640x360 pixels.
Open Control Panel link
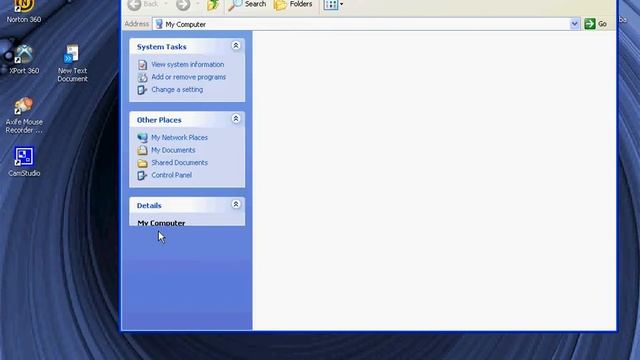pyautogui.click(x=171, y=175)
